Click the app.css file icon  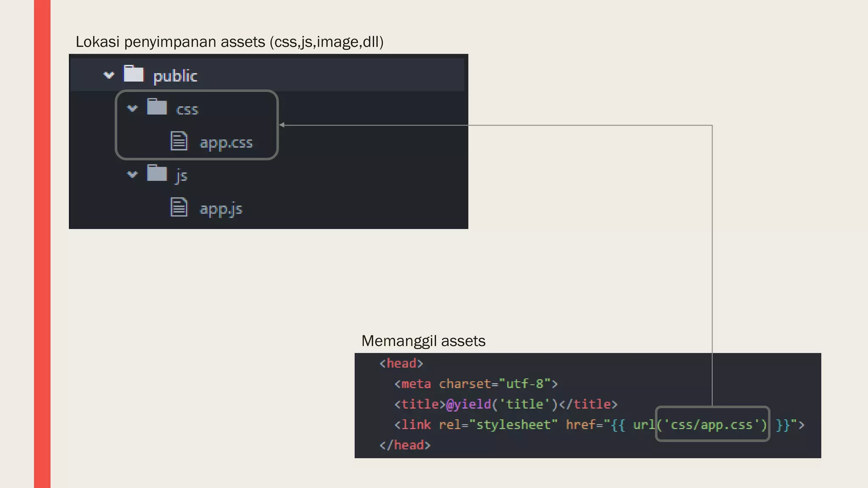[x=179, y=141]
